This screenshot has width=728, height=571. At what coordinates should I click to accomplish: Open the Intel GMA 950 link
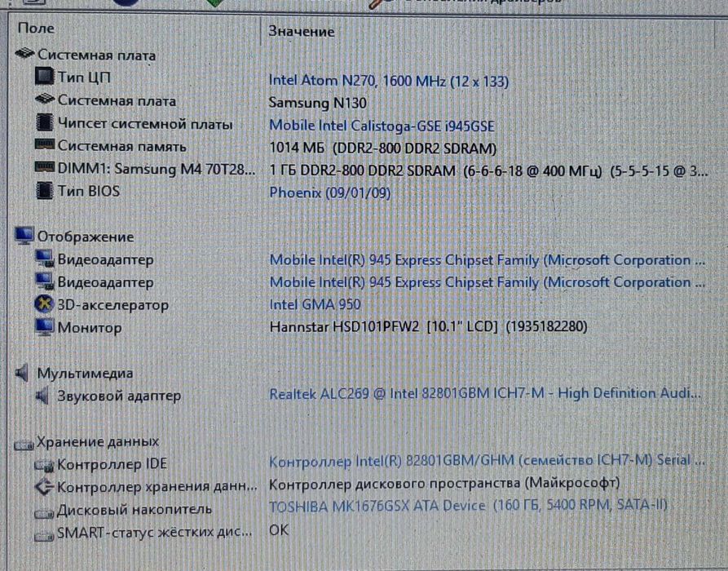pyautogui.click(x=315, y=304)
